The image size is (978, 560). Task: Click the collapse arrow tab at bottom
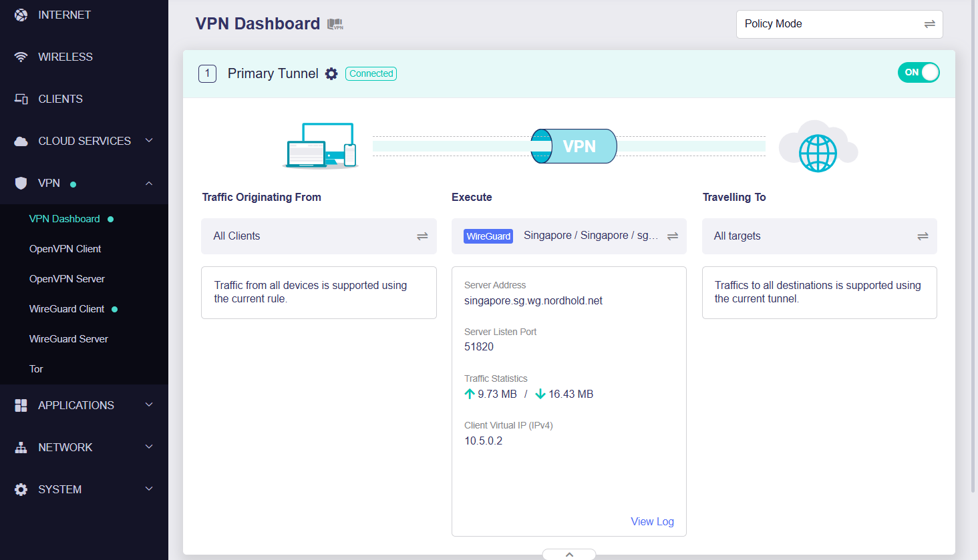coord(569,554)
